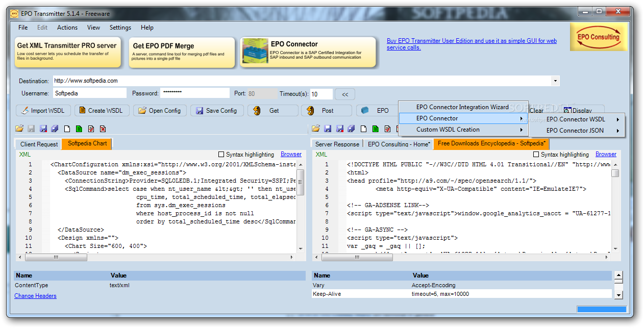This screenshot has width=644, height=328.
Task: Open file icon in Server Response toolbar
Action: tap(316, 129)
